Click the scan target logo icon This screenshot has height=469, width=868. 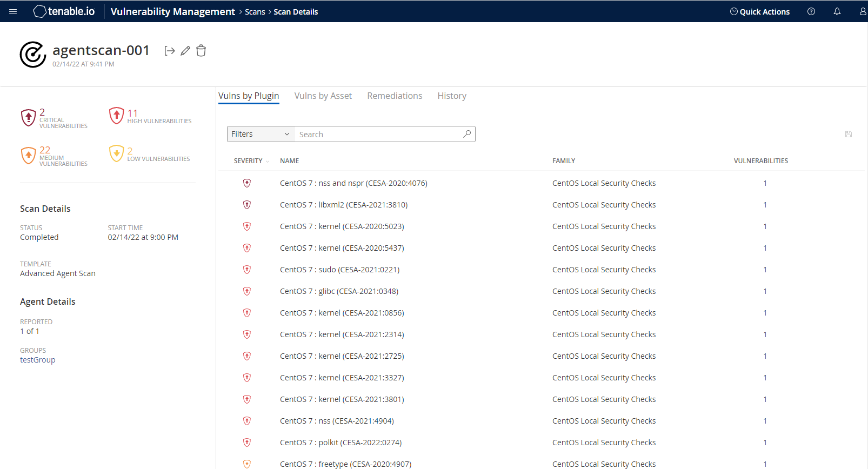(x=33, y=55)
